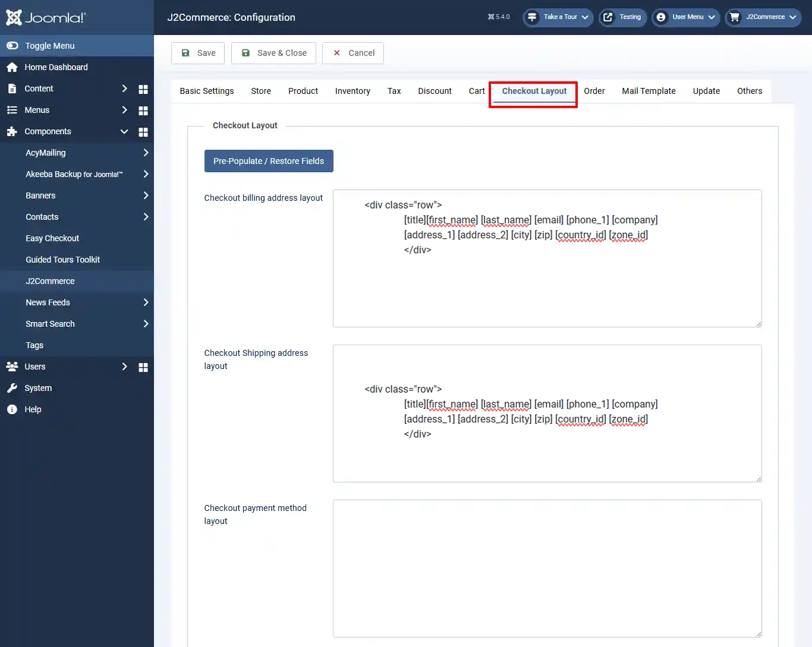Collapse the Components submenu chevron

(124, 131)
